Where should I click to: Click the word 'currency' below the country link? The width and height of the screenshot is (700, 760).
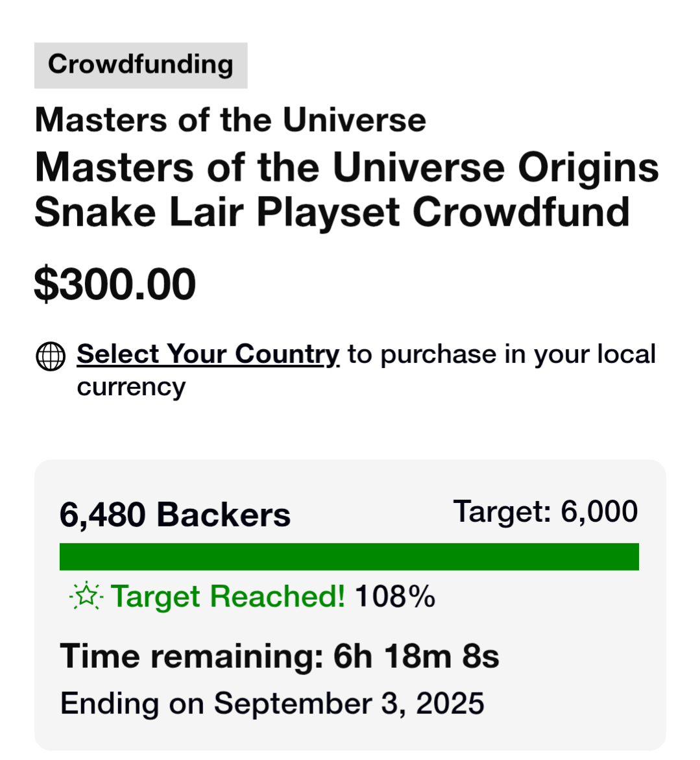click(x=131, y=387)
